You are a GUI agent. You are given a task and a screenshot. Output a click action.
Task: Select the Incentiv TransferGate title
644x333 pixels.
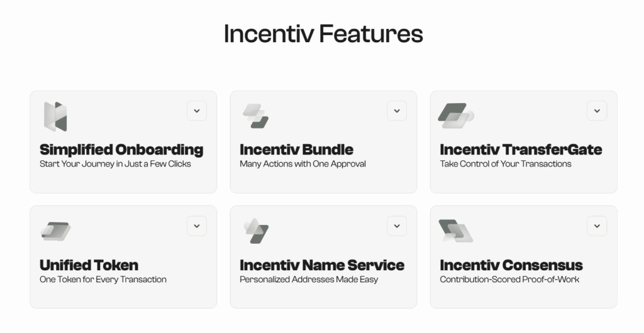point(521,150)
